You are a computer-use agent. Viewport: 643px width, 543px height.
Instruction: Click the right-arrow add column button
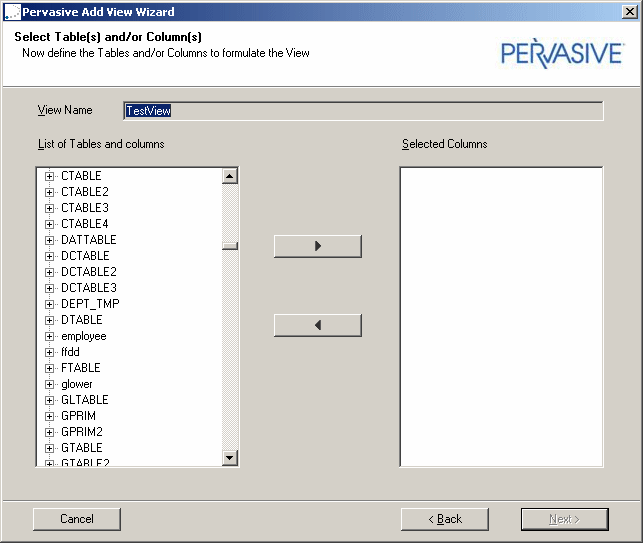[x=317, y=246]
